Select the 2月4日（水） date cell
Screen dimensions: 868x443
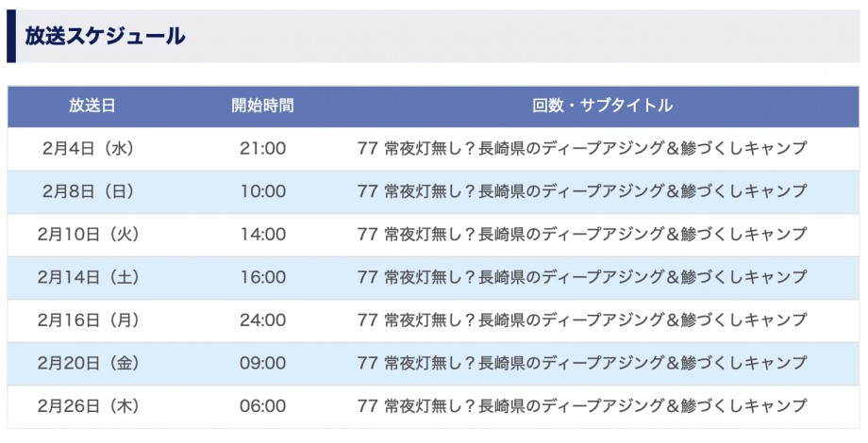point(92,148)
